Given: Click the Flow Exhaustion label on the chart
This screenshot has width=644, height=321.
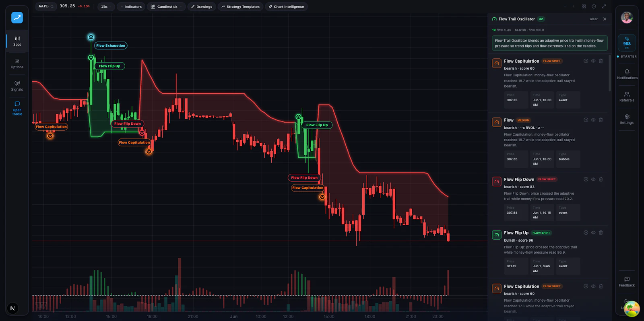Looking at the screenshot, I should 111,45.
